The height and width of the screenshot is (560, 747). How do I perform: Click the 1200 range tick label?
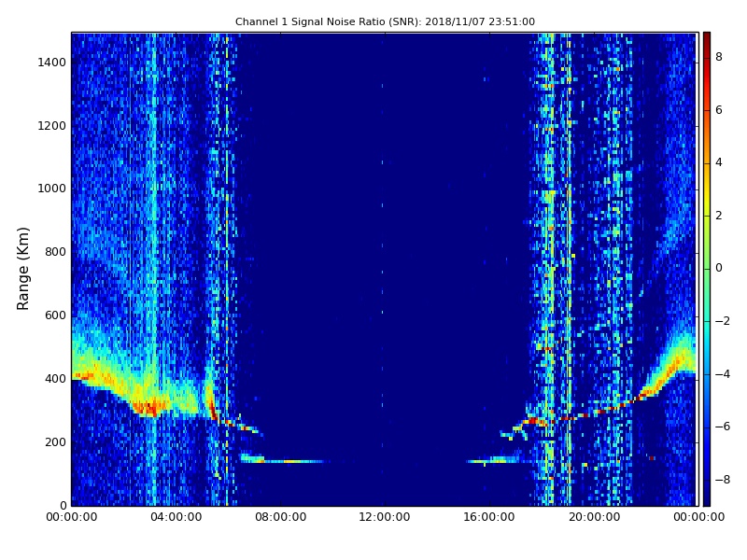tap(52, 126)
